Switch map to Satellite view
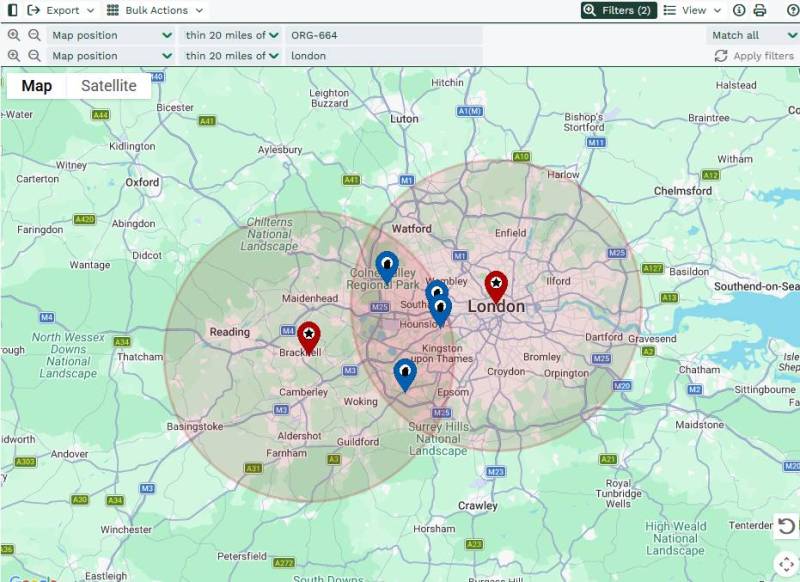This screenshot has width=800, height=582. pyautogui.click(x=109, y=86)
